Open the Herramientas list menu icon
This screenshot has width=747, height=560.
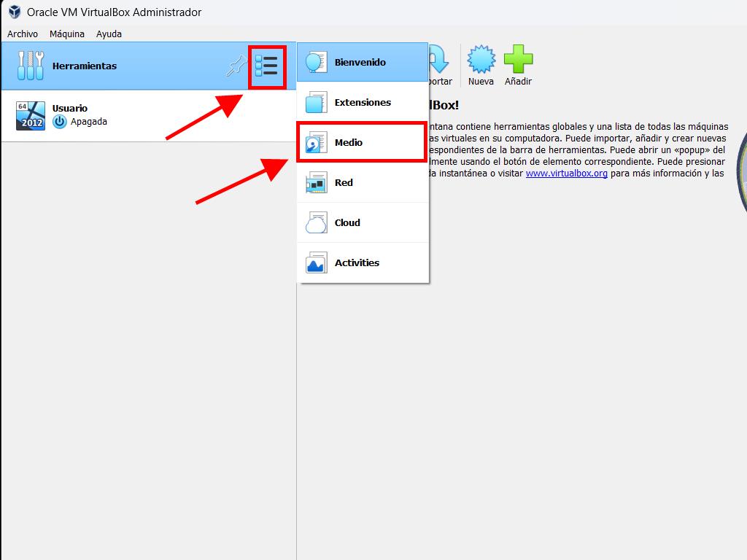[x=266, y=66]
